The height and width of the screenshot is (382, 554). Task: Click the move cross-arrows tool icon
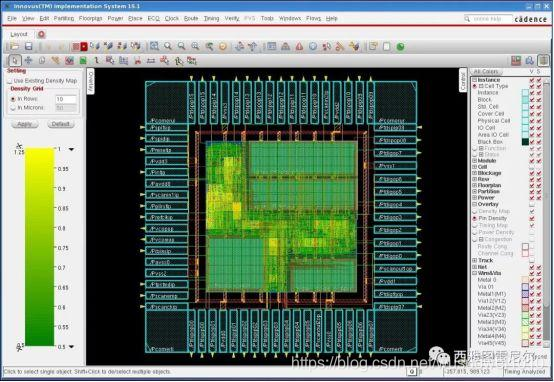click(28, 60)
